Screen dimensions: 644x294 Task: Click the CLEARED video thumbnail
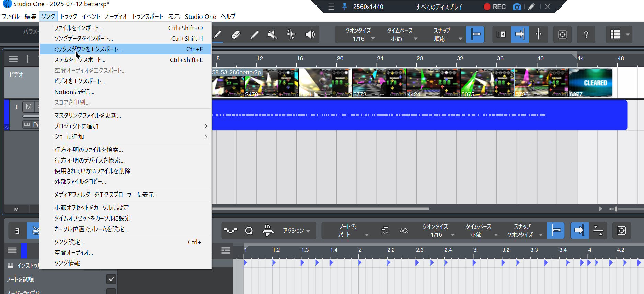[590, 83]
